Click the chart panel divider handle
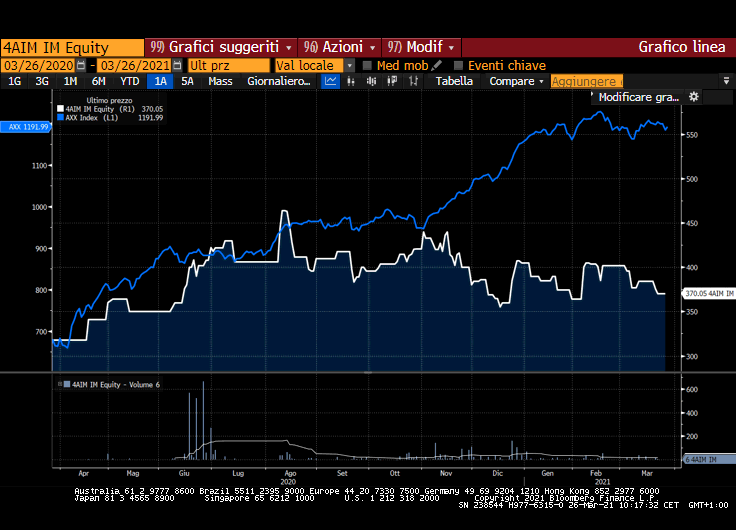 368,373
